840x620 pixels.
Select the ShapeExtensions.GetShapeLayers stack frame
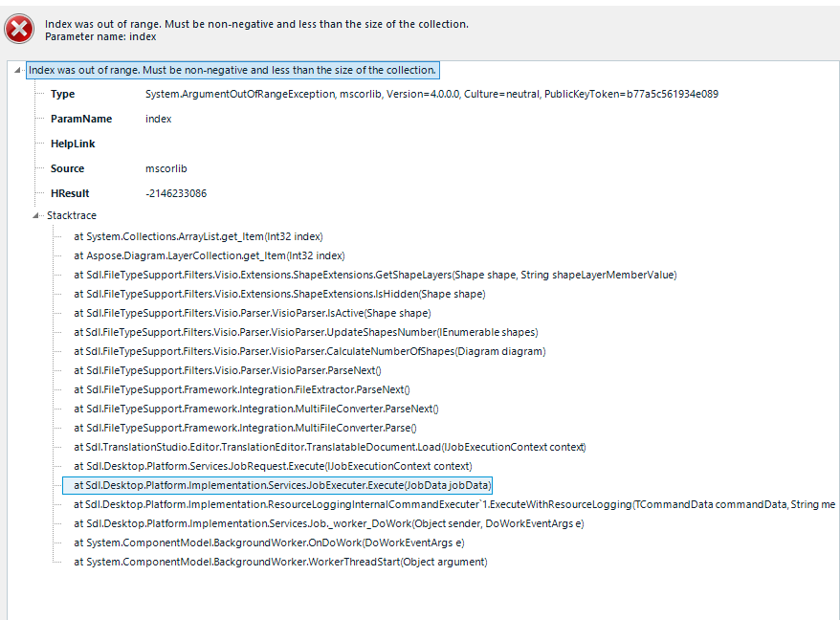[x=375, y=275]
